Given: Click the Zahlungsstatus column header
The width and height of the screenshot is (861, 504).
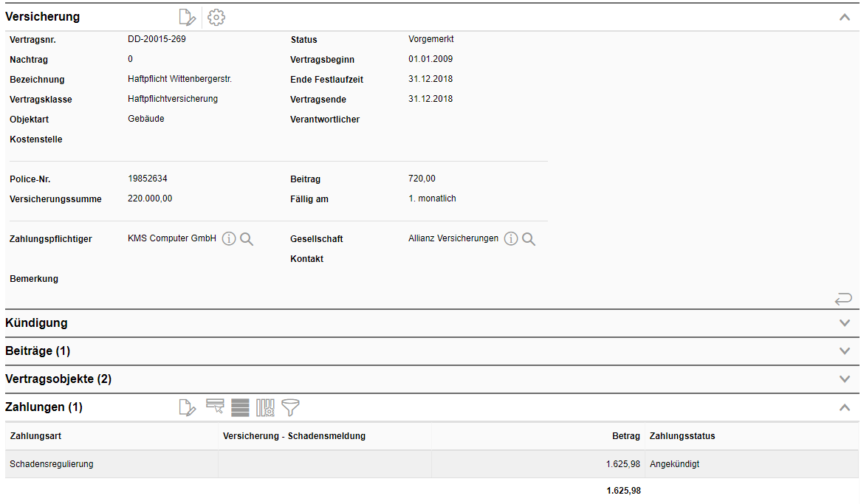Looking at the screenshot, I should point(682,436).
